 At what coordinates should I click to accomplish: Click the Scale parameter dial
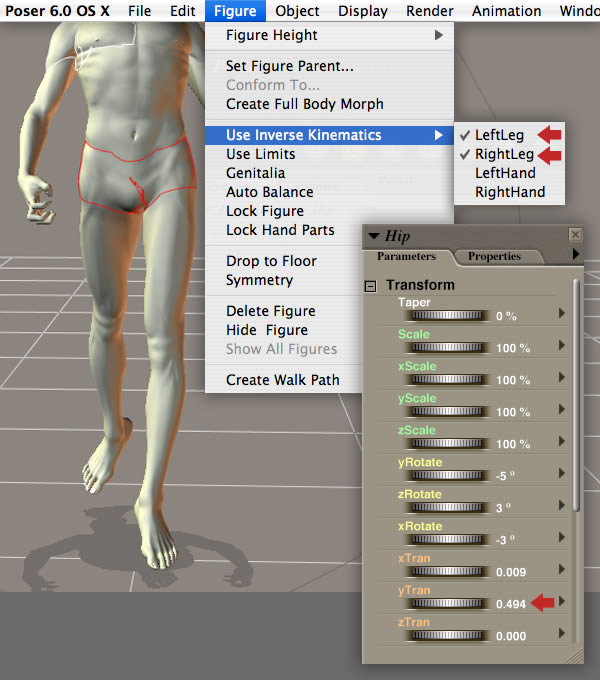point(447,347)
